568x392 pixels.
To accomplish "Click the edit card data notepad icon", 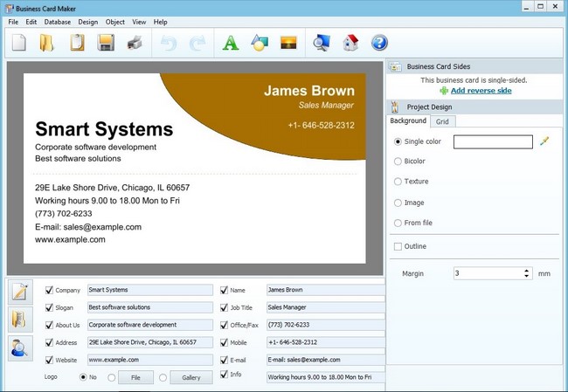I will point(19,292).
